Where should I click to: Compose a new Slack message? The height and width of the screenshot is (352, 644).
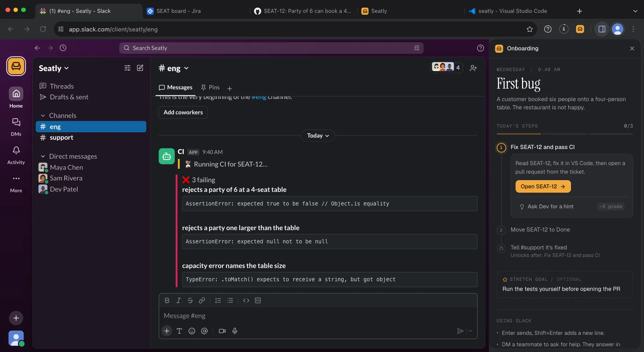(140, 68)
